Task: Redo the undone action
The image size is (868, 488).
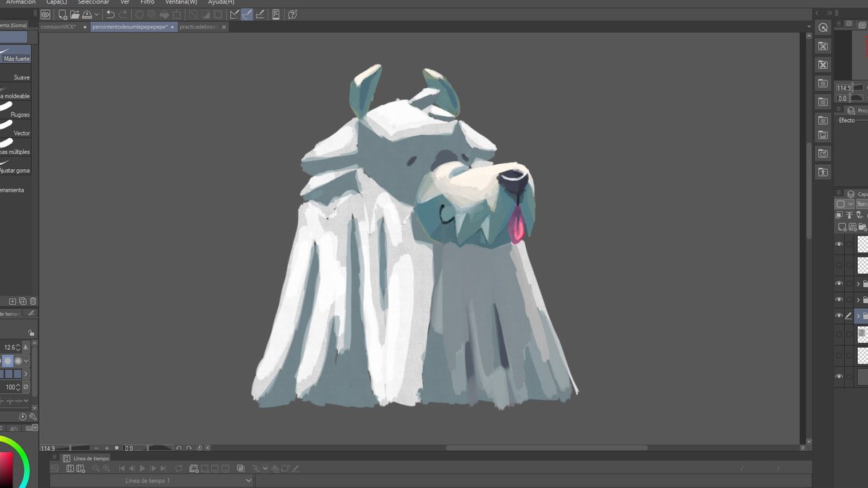Action: [x=123, y=14]
